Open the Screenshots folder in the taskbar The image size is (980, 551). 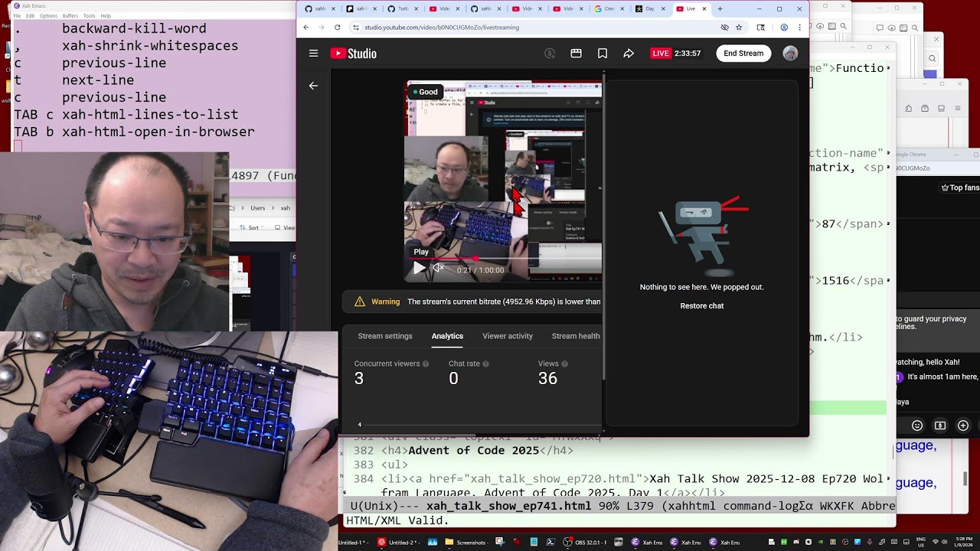[x=467, y=543]
